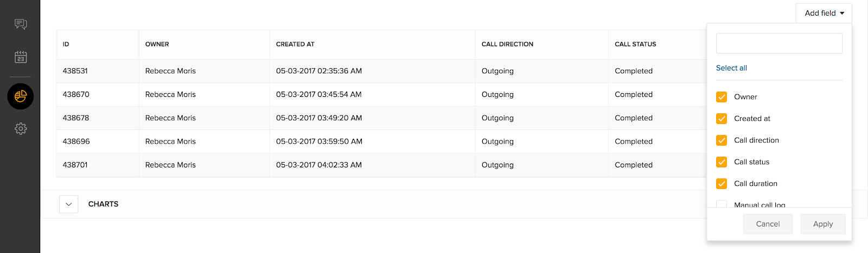This screenshot has height=253, width=868.
Task: Click the Owner column header
Action: pos(157,44)
